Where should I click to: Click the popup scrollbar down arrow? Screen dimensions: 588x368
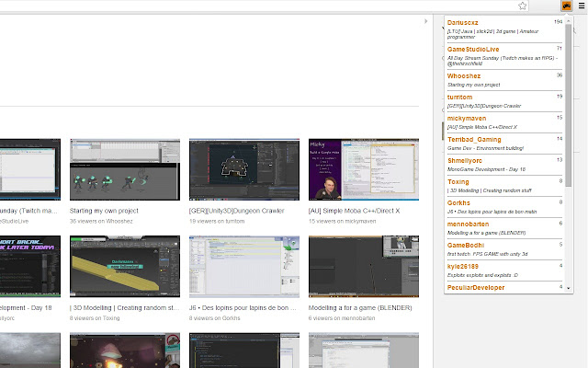pyautogui.click(x=569, y=288)
